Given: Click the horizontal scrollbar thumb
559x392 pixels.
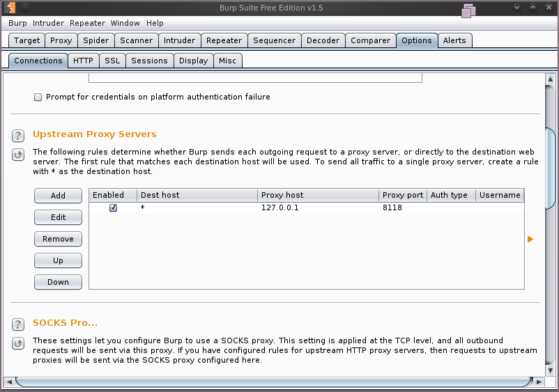Looking at the screenshot, I should pos(274,382).
